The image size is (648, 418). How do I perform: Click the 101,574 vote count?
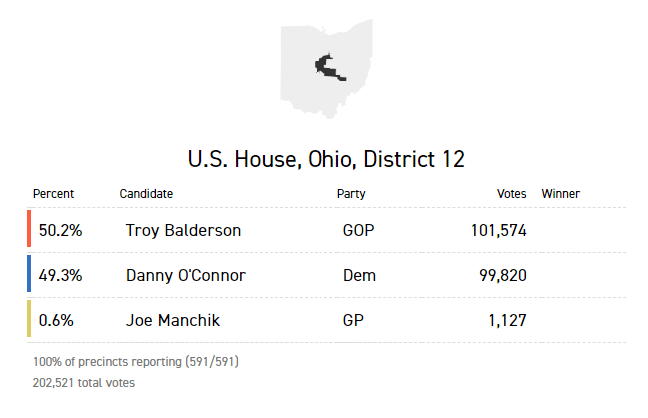(x=498, y=231)
